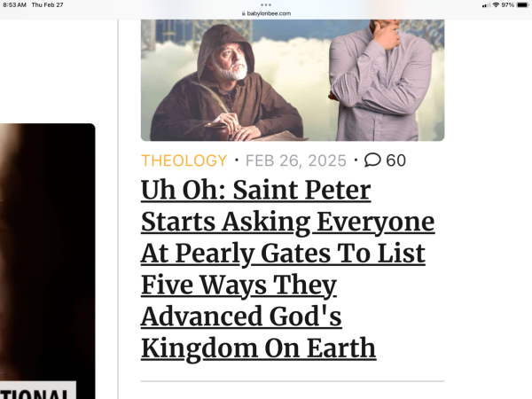Tap the 8:53 AM clock in status bar
This screenshot has width=532, height=399.
click(14, 5)
